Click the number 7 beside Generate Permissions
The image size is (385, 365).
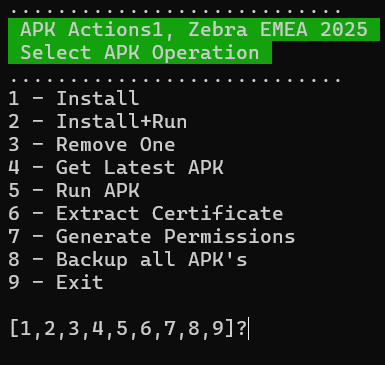(x=14, y=237)
